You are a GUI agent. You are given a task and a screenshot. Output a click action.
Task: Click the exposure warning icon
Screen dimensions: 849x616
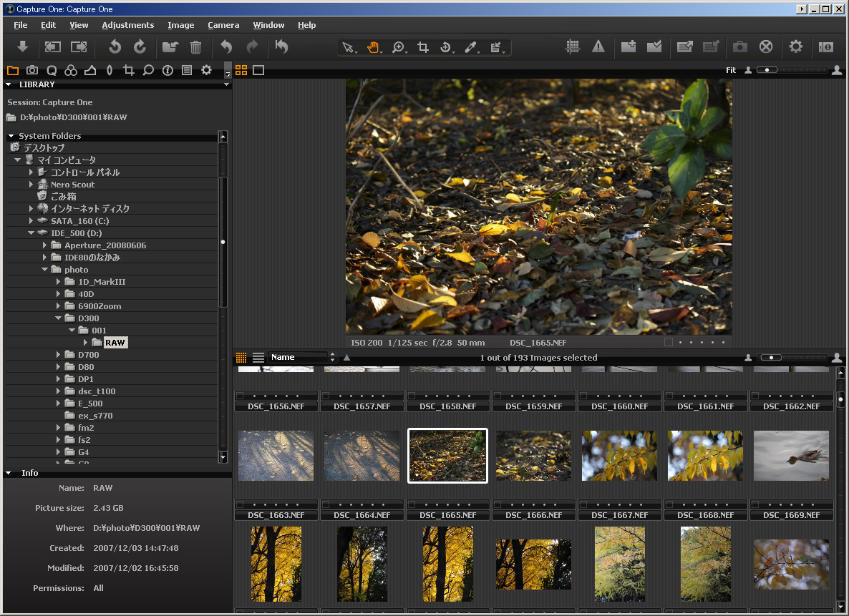click(598, 47)
